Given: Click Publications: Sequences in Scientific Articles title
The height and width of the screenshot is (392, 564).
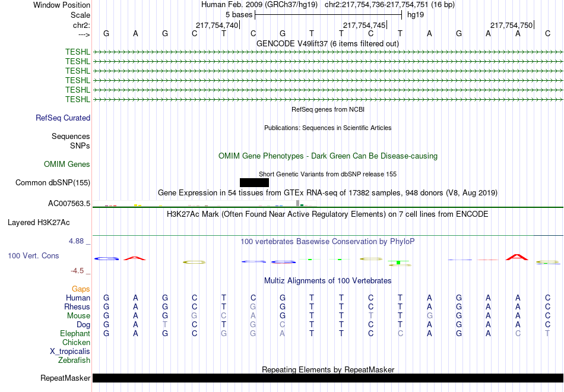Looking at the screenshot, I should [328, 128].
